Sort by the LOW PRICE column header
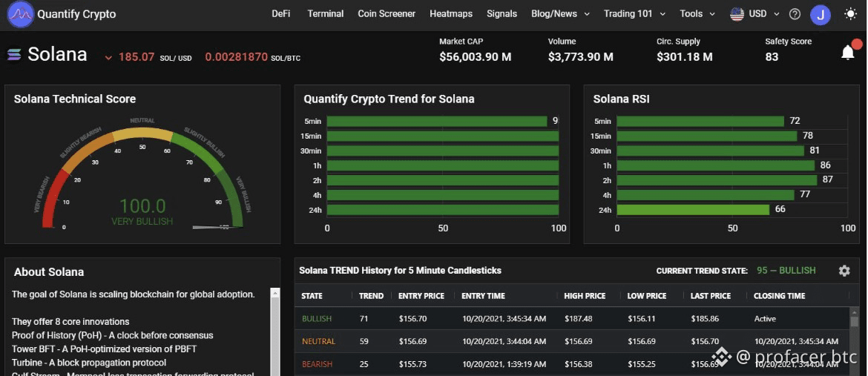This screenshot has width=868, height=376. pyautogui.click(x=647, y=296)
